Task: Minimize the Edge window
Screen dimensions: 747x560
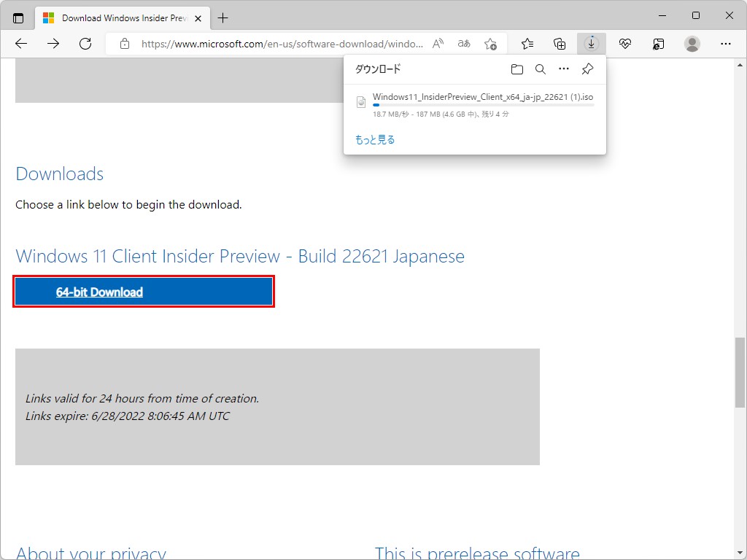Action: pos(662,16)
